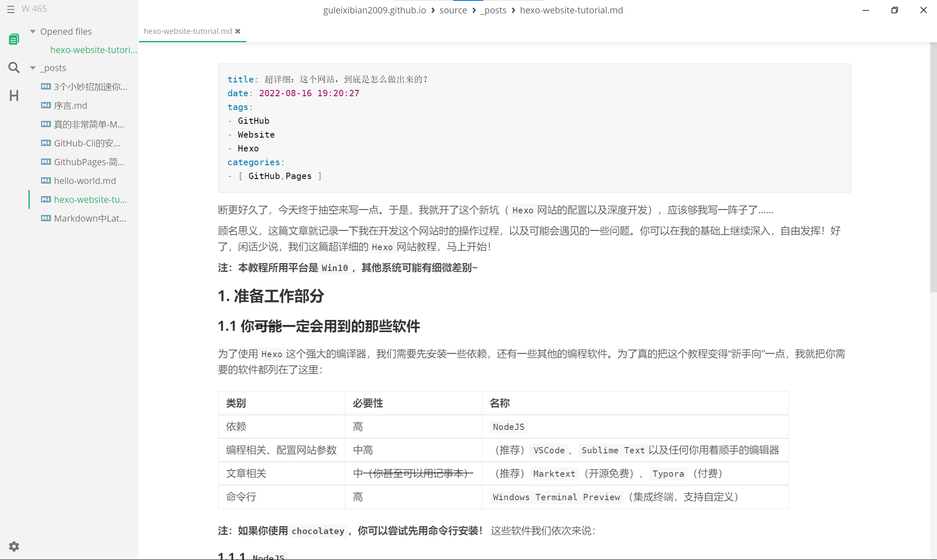Open the Markdown中Lat... file
The width and height of the screenshot is (937, 560).
pyautogui.click(x=90, y=218)
